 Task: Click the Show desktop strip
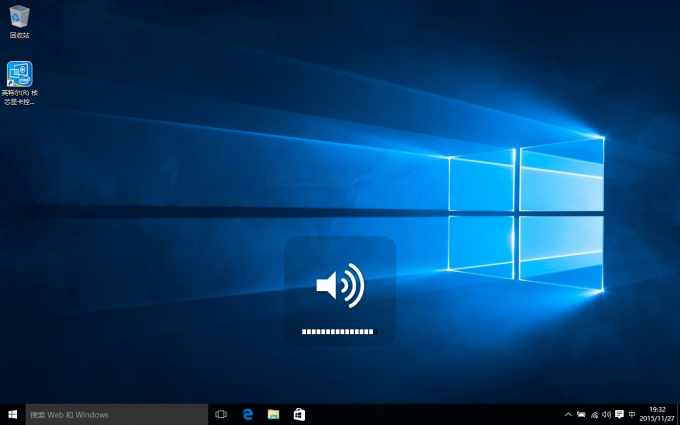click(x=678, y=415)
